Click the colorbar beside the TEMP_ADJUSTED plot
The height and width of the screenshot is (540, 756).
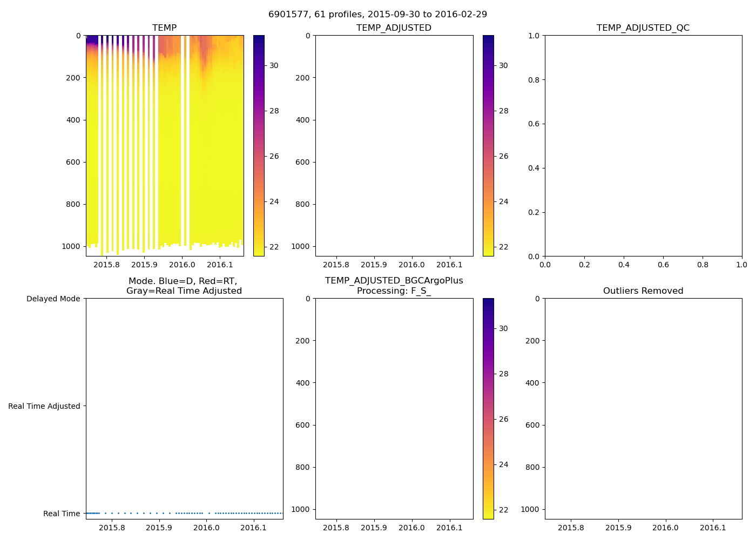tap(488, 146)
